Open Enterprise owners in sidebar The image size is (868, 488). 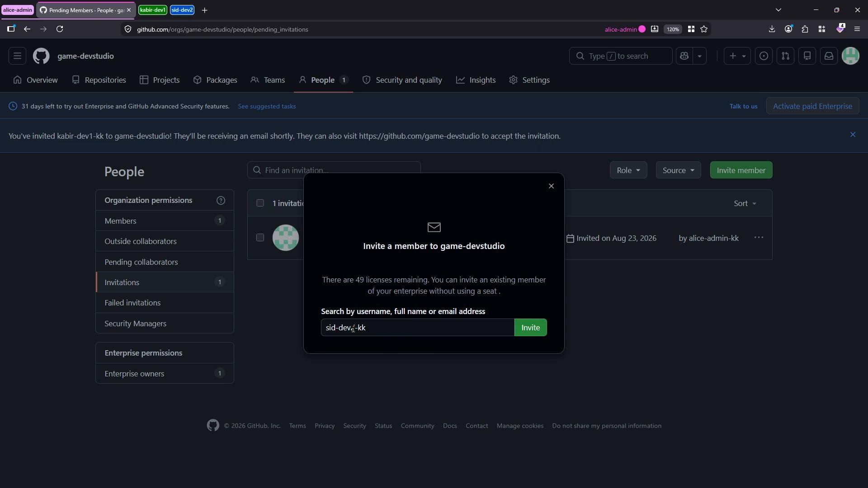tap(165, 374)
